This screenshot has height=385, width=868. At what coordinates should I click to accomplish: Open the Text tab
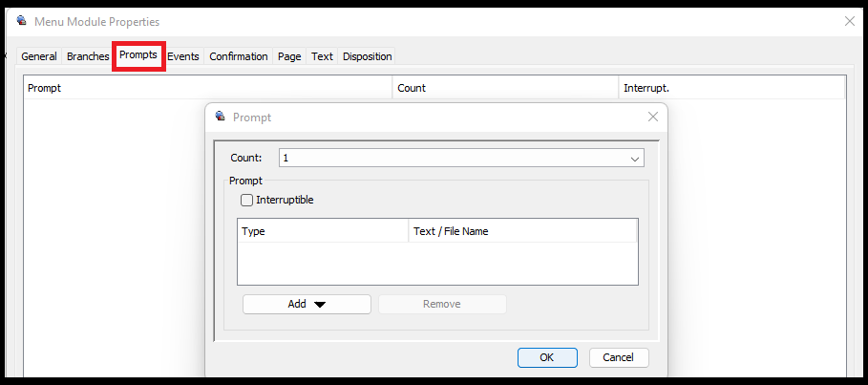click(x=322, y=56)
